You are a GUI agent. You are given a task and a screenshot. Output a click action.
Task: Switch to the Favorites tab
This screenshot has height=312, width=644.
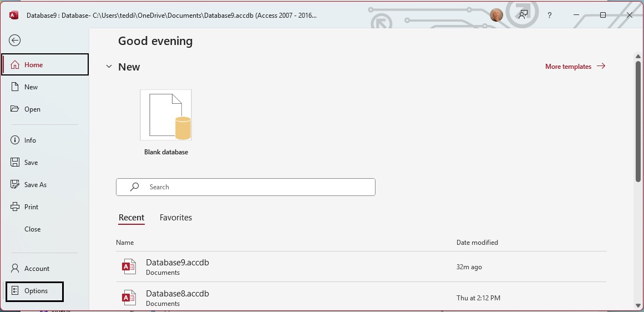(x=175, y=218)
